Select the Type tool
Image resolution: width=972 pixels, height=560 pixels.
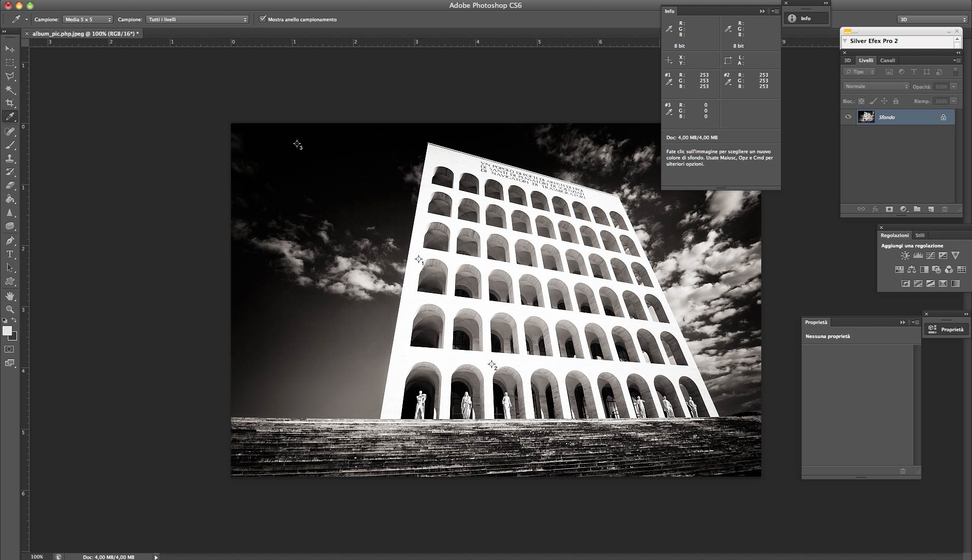point(10,254)
